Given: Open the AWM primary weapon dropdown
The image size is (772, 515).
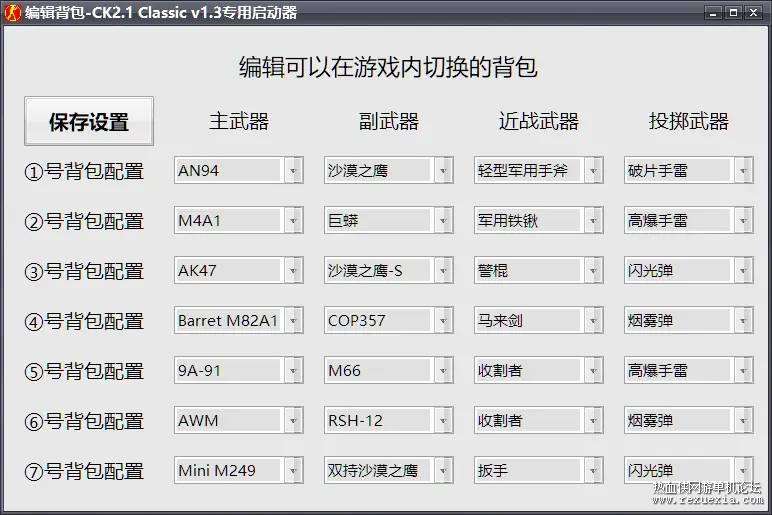Looking at the screenshot, I should click(238, 420).
